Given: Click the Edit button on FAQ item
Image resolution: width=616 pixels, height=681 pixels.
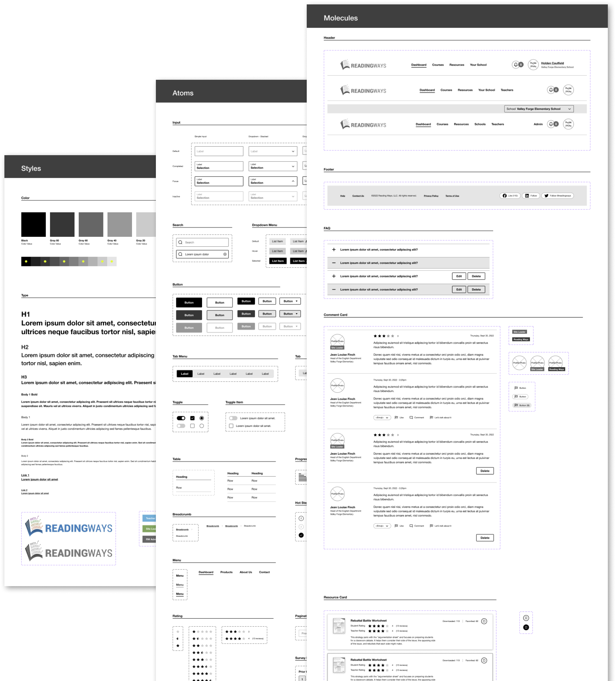Looking at the screenshot, I should pyautogui.click(x=459, y=276).
